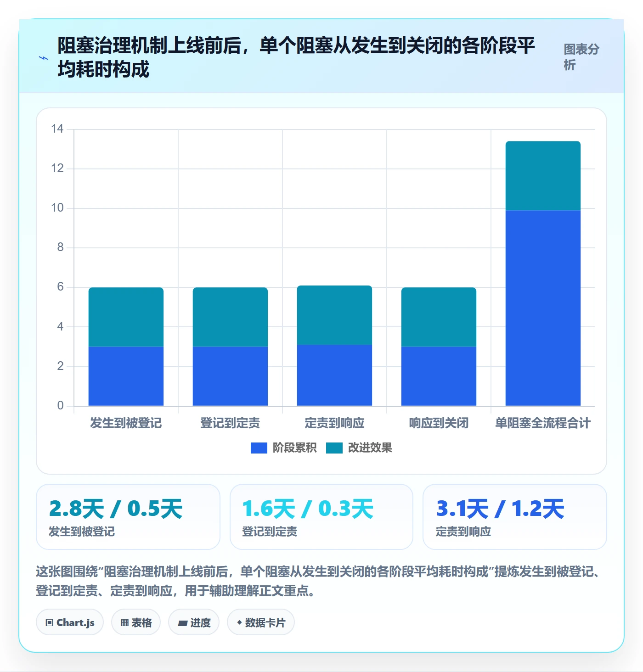This screenshot has width=643, height=672.
Task: Click the blue bar segment for 发生到被登记
Action: point(126,376)
